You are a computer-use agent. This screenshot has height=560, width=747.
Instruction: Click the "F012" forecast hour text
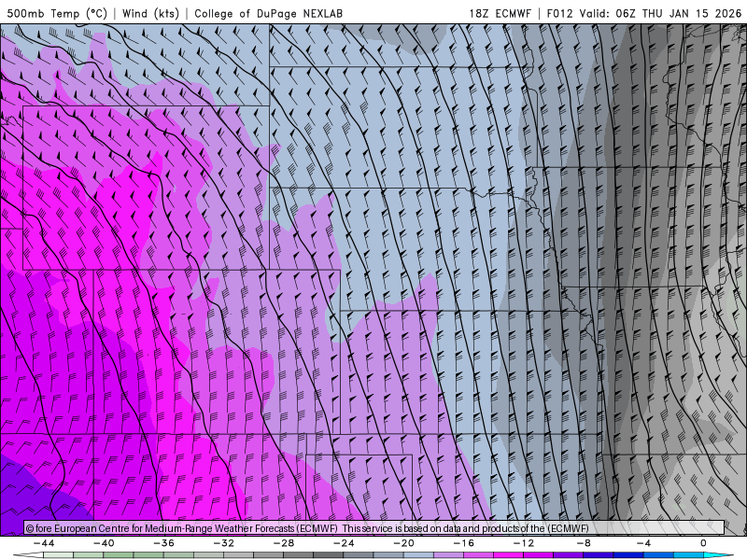click(559, 13)
